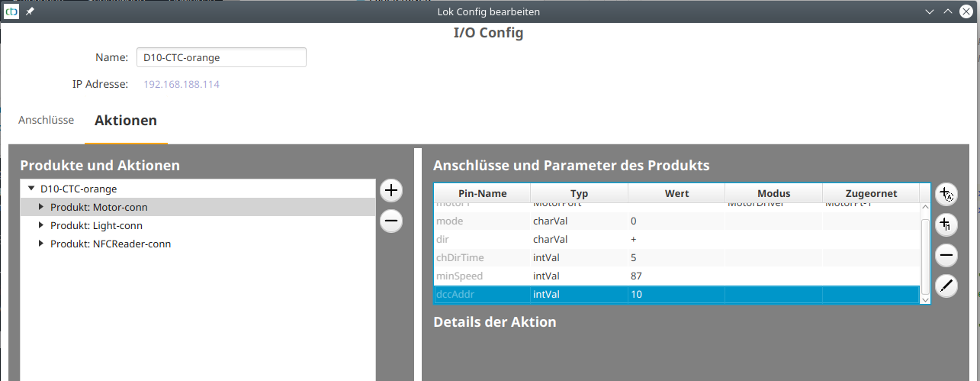Click the plus-A add button beside the table
Image resolution: width=980 pixels, height=381 pixels.
946,193
